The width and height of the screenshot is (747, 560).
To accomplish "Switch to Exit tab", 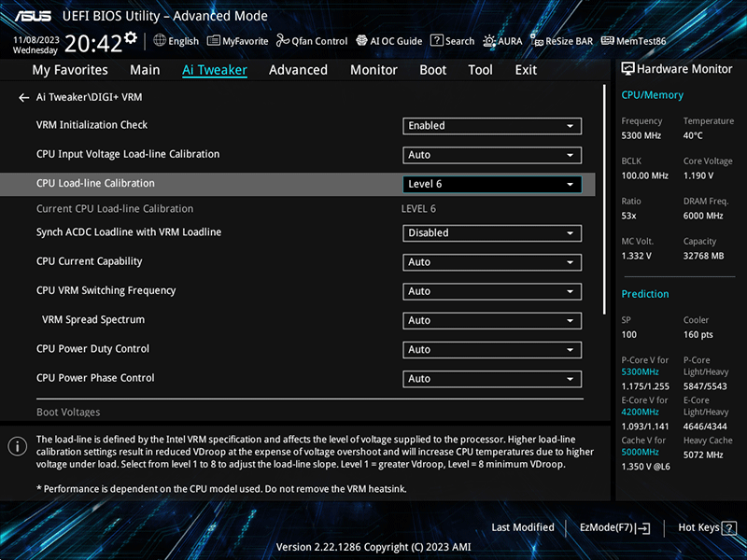I will point(526,70).
